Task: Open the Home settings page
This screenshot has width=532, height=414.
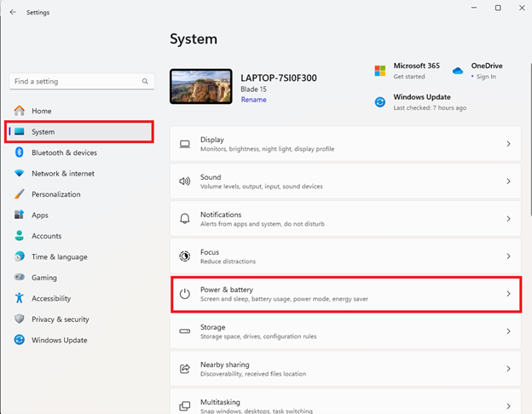Action: (81, 111)
